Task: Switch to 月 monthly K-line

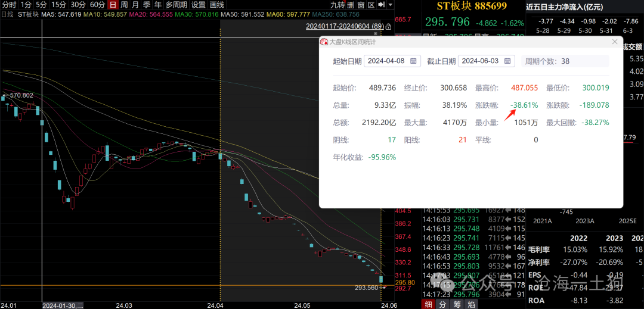Action: click(135, 5)
